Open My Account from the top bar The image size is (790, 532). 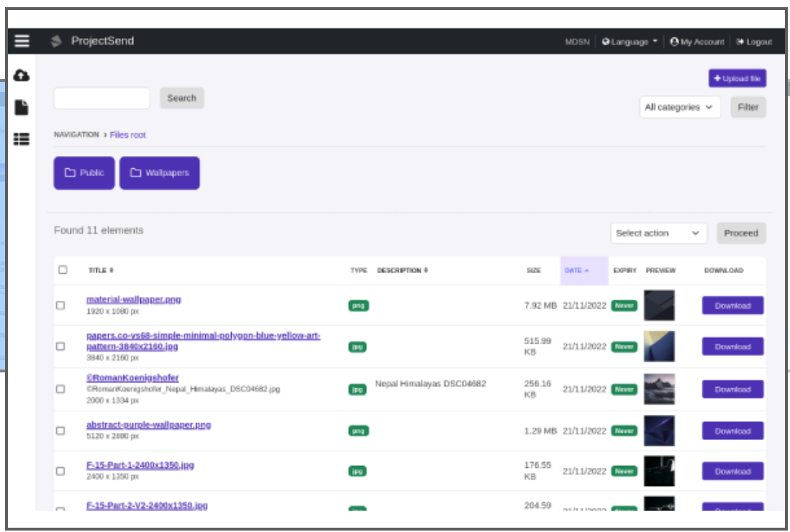698,42
